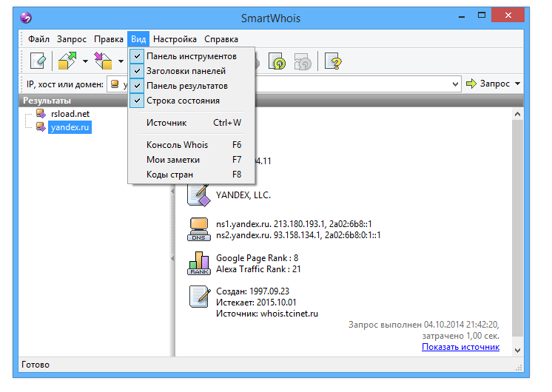Click the computer icon in the query field
The height and width of the screenshot is (392, 552).
pos(115,84)
